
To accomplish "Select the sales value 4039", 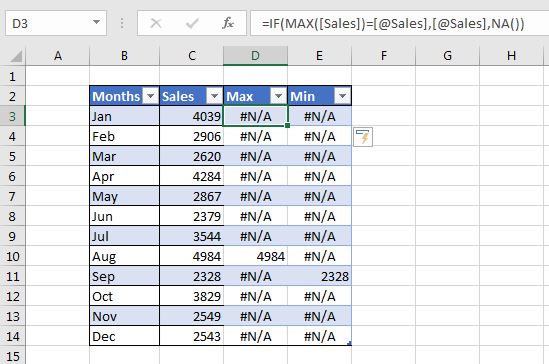I will (192, 116).
